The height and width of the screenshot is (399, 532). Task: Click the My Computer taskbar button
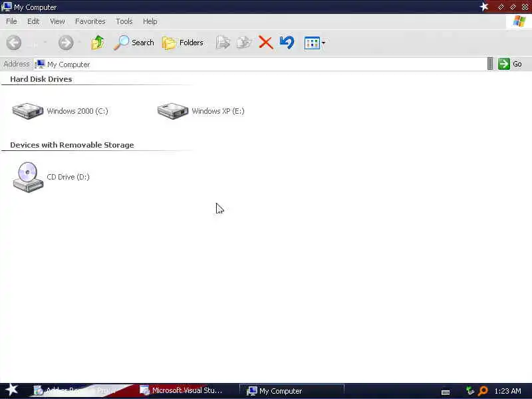click(x=292, y=391)
